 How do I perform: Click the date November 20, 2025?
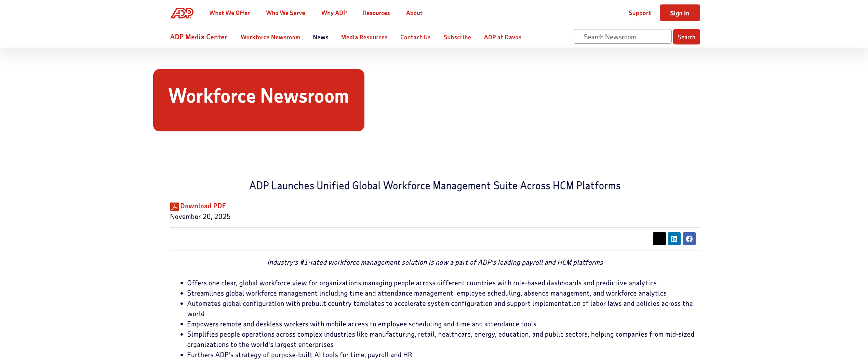pyautogui.click(x=200, y=217)
